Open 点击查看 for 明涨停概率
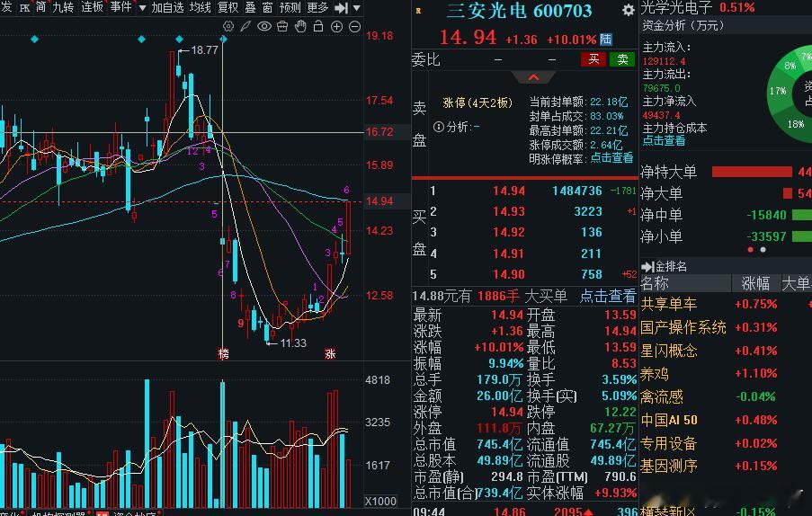The image size is (812, 516). click(x=611, y=158)
